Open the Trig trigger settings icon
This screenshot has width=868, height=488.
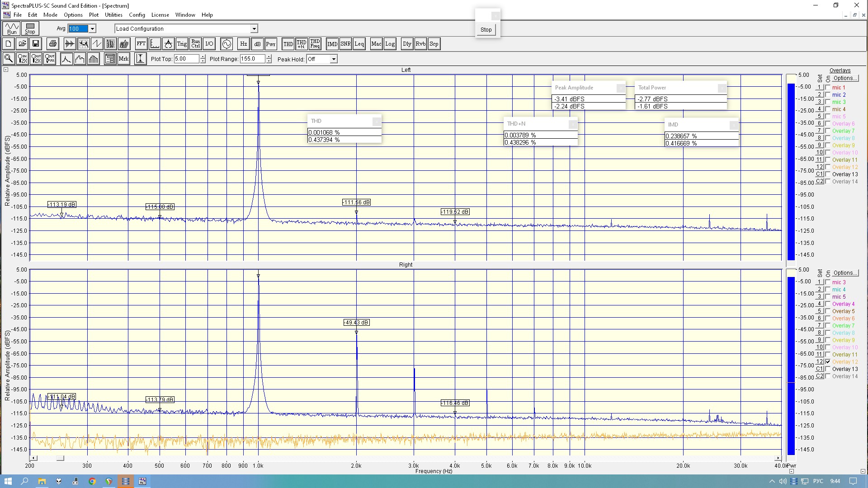(x=182, y=44)
